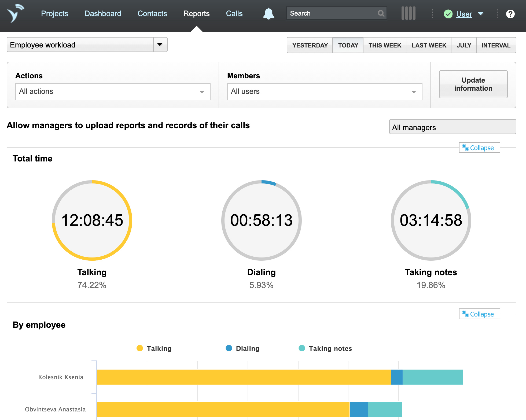This screenshot has height=420, width=526.
Task: Toggle Dialing series in chart legend
Action: (243, 348)
